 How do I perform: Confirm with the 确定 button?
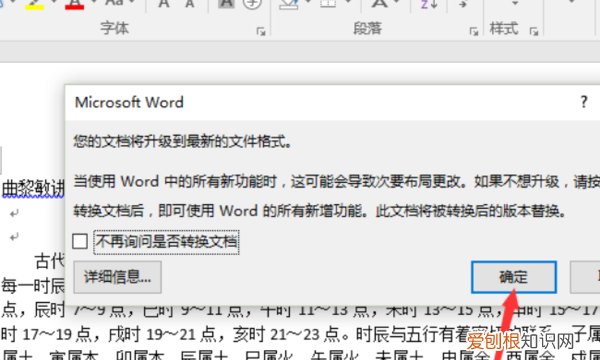point(514,277)
